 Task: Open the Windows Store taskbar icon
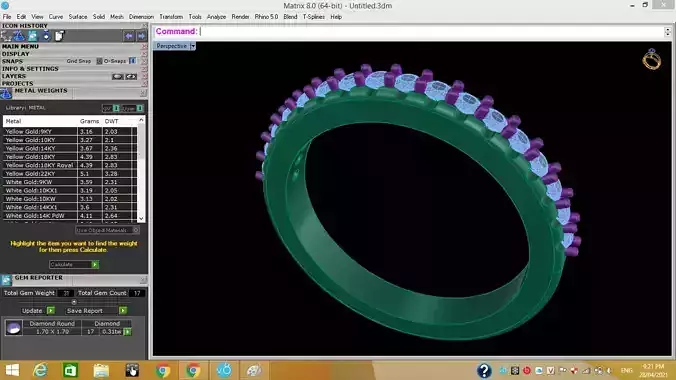[x=70, y=371]
